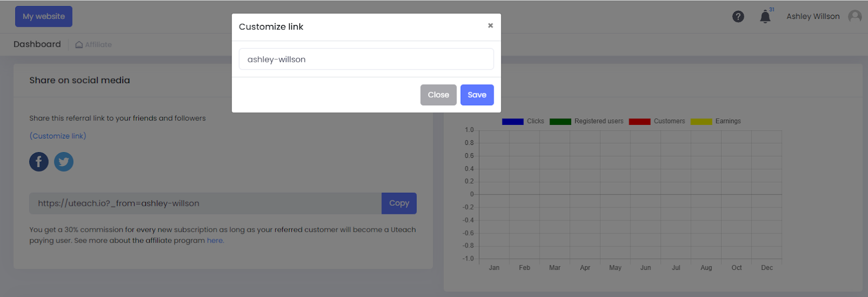Toggle the yellow Earnings legend swatch
868x297 pixels.
[701, 122]
